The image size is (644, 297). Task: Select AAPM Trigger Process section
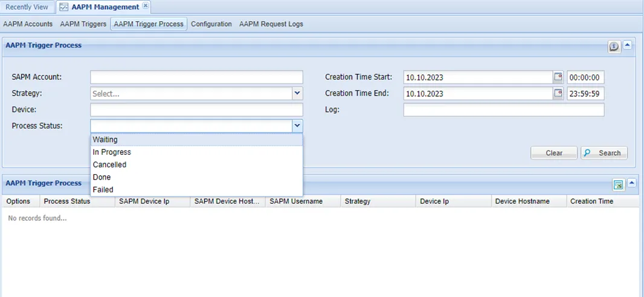point(149,24)
